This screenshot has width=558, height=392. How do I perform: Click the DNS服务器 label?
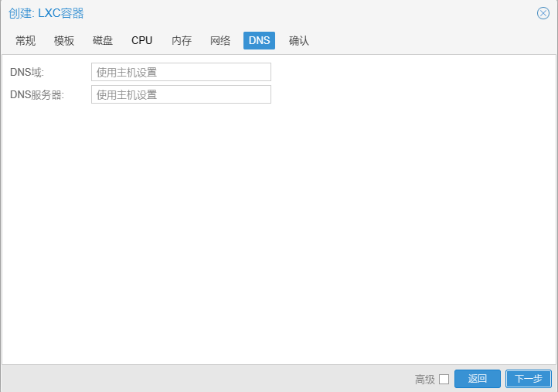click(37, 94)
